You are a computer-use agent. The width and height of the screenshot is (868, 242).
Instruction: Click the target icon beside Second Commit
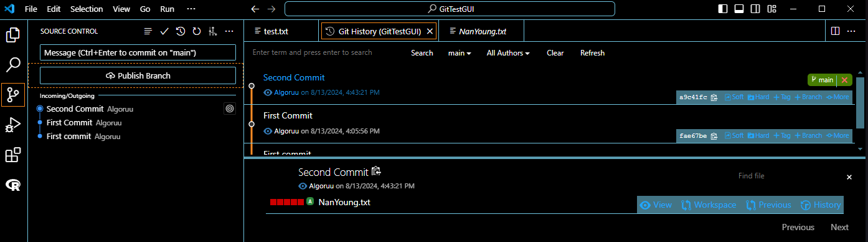click(230, 109)
